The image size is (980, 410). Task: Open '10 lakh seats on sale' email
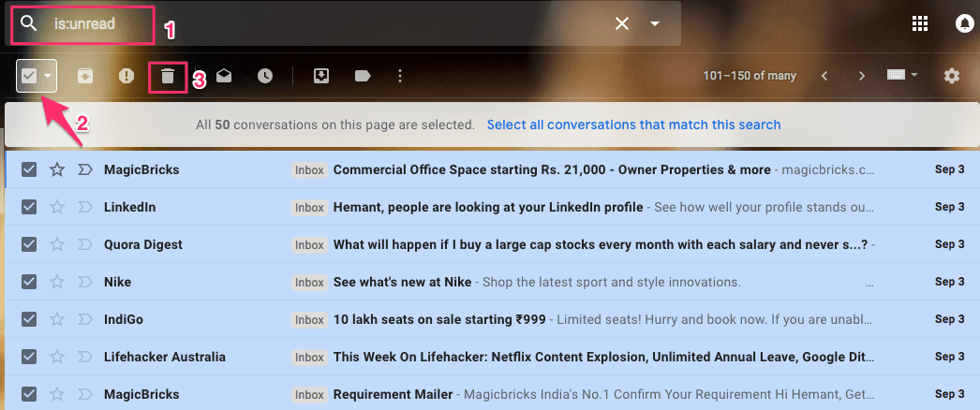pos(439,319)
